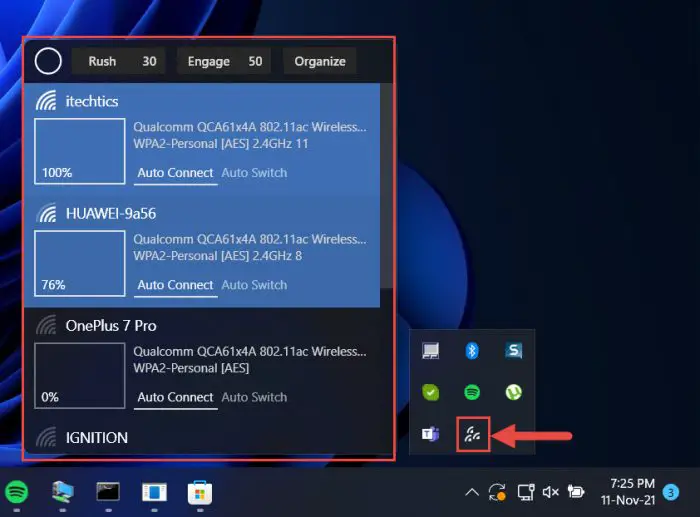Viewport: 700px width, 517px height.
Task: Toggle Auto Connect for HUAWEI-9a56
Action: (x=175, y=285)
